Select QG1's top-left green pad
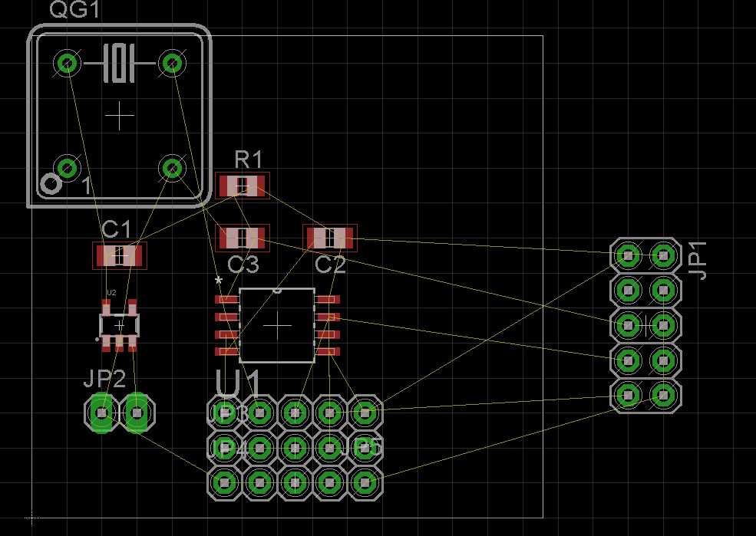This screenshot has height=536, width=756. coord(67,63)
